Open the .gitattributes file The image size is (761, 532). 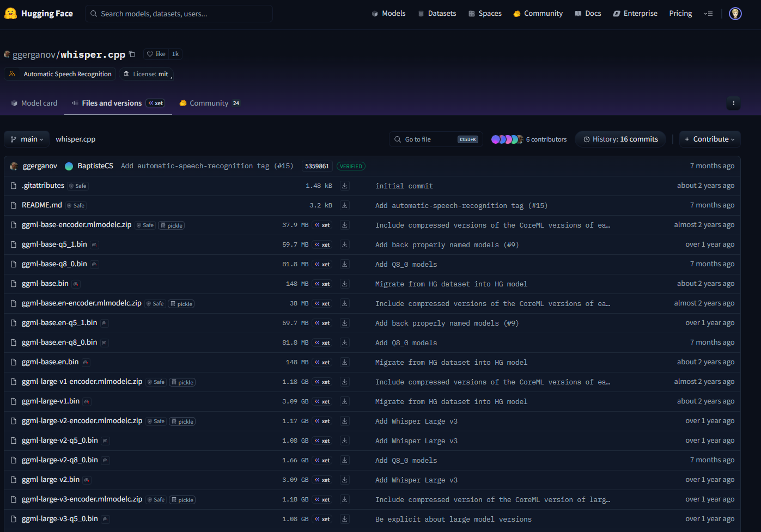click(43, 186)
